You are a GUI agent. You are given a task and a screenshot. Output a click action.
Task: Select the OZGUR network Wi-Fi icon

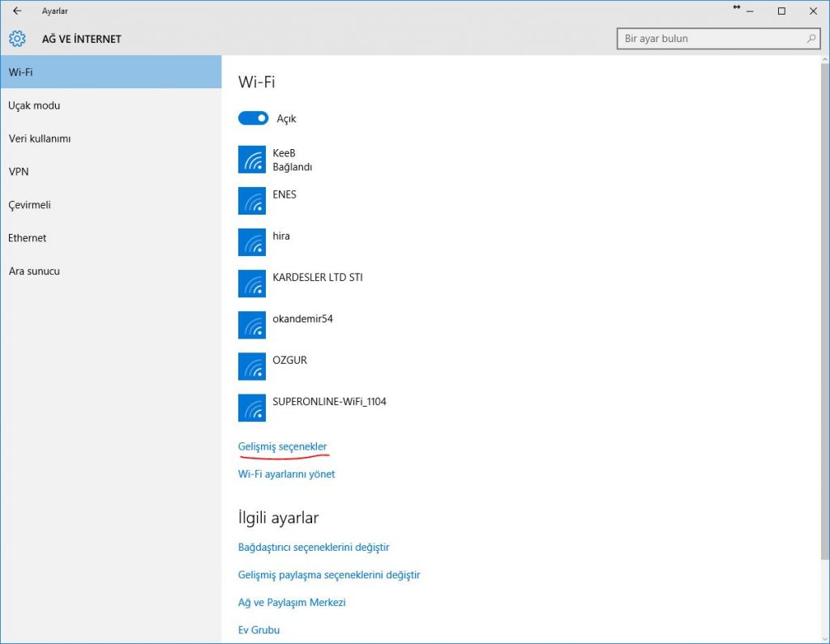(252, 366)
